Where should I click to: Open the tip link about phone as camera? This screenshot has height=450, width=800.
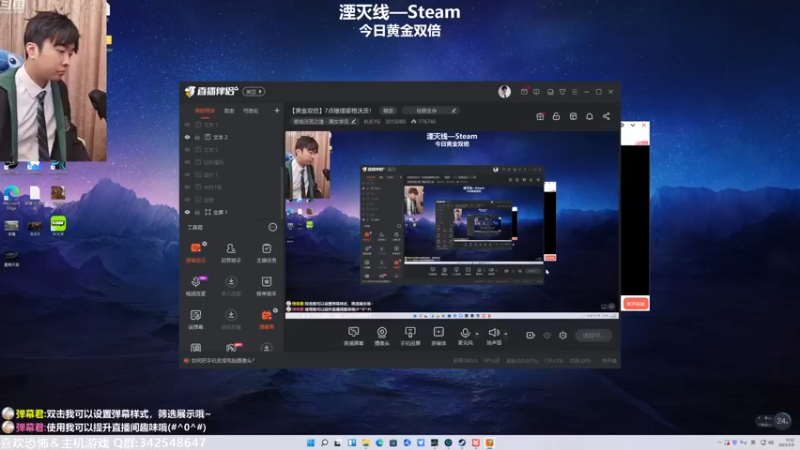tap(223, 361)
